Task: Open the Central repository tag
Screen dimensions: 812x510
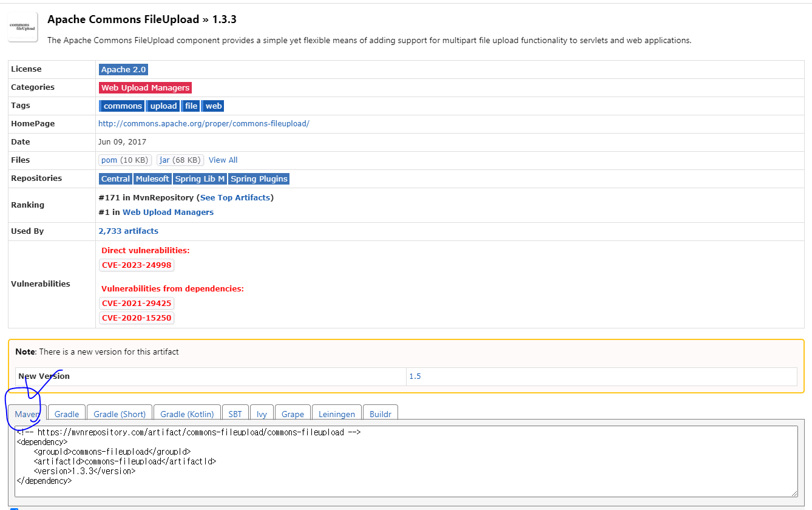Action: tap(115, 178)
